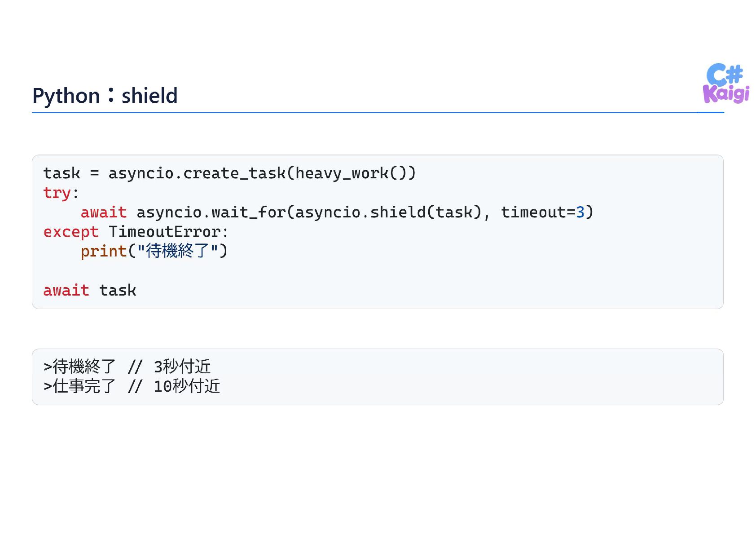
Task: Click the 'print' function name
Action: (x=104, y=251)
